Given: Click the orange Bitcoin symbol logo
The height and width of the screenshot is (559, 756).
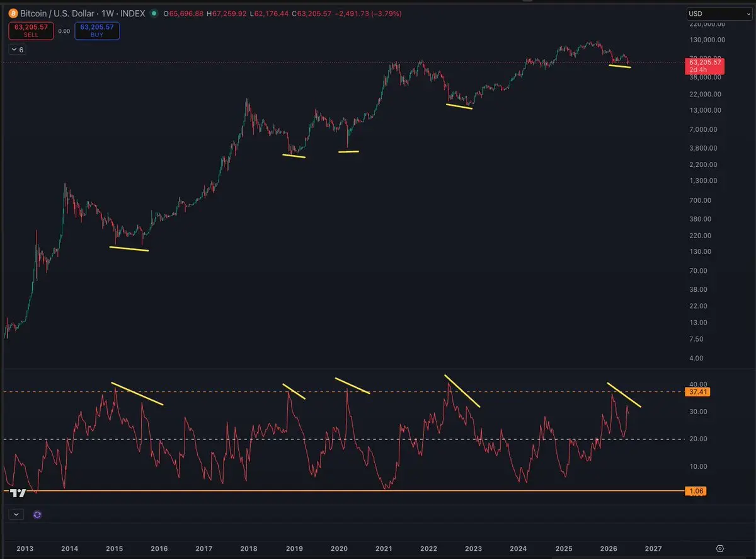Looking at the screenshot, I should (13, 13).
